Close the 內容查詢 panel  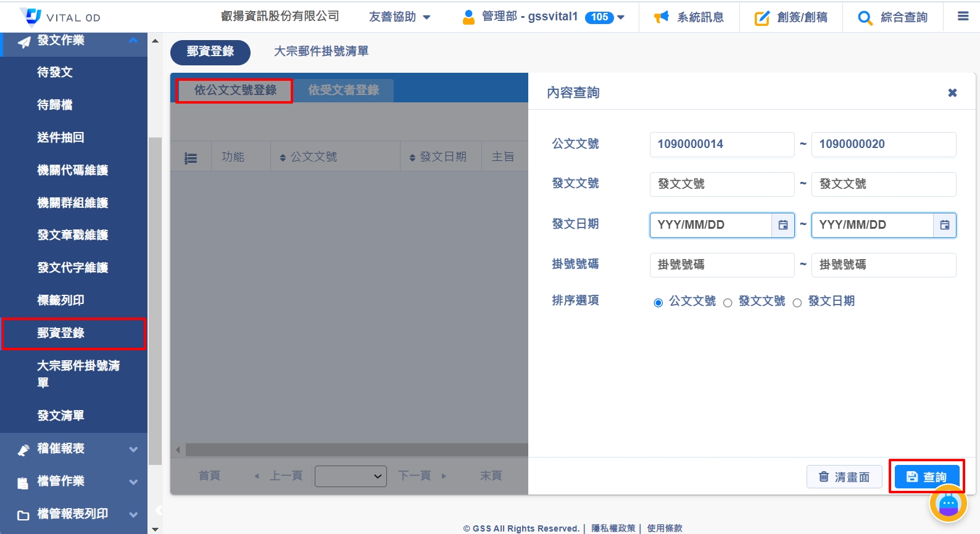click(952, 92)
